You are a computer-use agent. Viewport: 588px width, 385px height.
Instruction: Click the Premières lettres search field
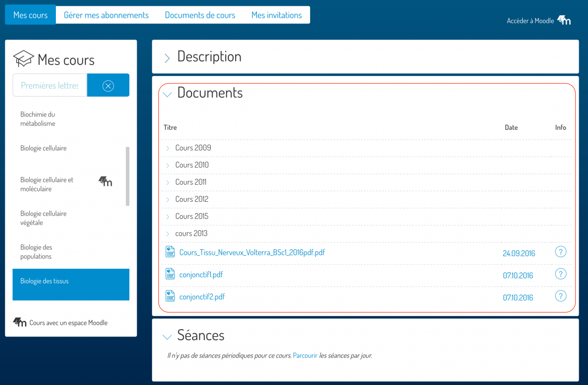pyautogui.click(x=49, y=86)
